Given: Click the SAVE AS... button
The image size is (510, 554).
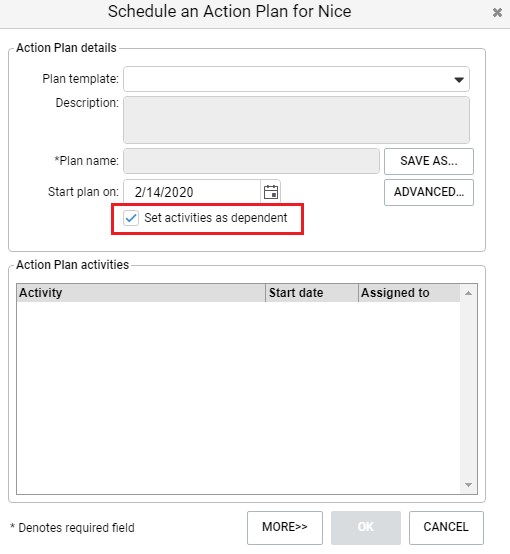Looking at the screenshot, I should click(429, 161).
